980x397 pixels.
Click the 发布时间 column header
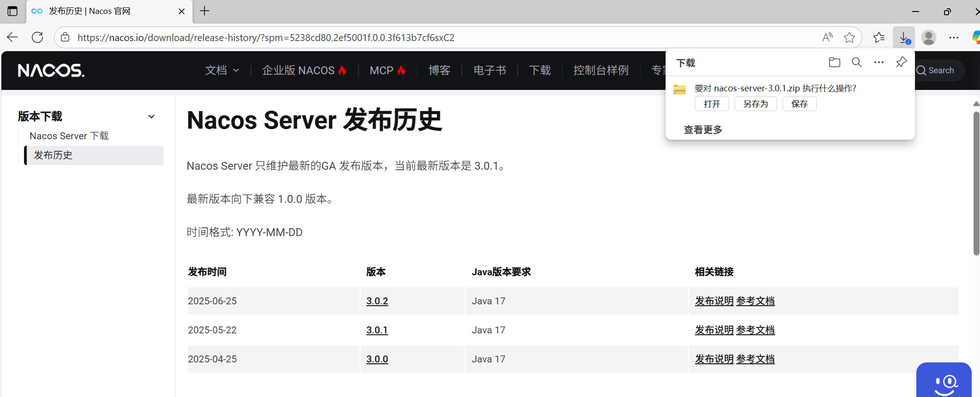pos(207,272)
